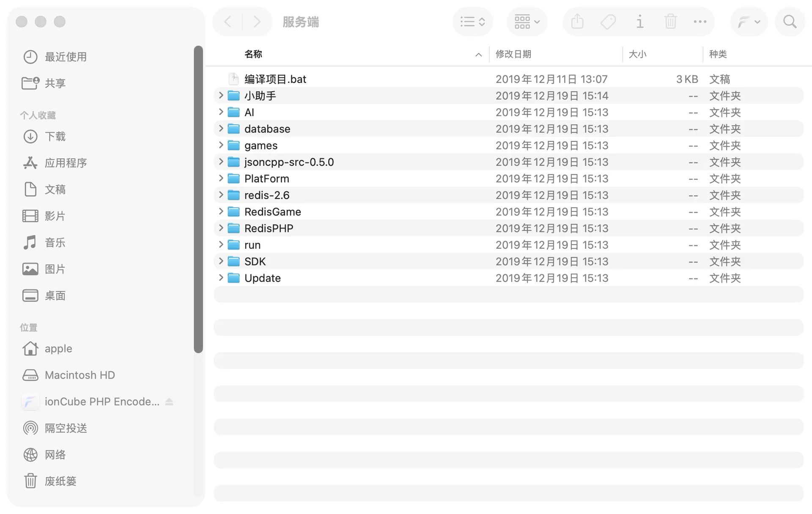Select the apple home folder
812x514 pixels.
(x=47, y=349)
